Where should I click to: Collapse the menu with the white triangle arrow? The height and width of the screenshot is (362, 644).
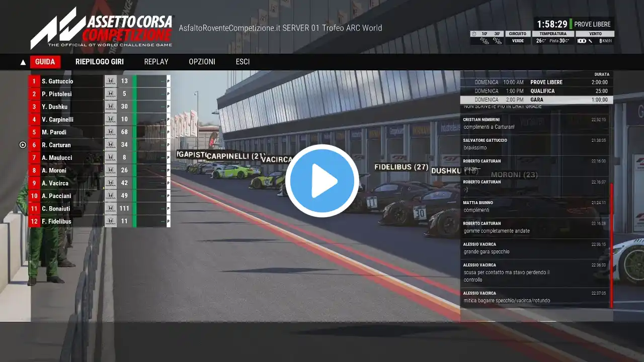23,62
